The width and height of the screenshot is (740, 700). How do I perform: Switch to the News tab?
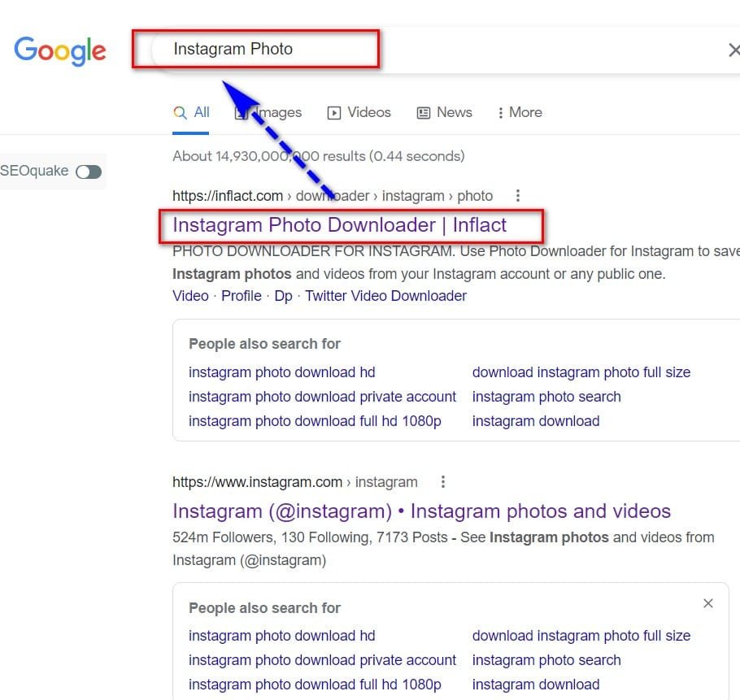point(444,113)
